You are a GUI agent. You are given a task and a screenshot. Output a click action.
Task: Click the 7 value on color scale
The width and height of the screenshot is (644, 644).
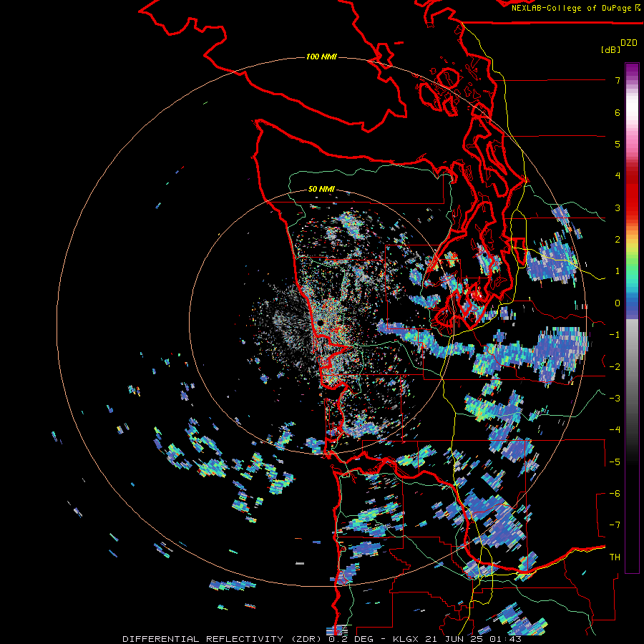coord(618,80)
